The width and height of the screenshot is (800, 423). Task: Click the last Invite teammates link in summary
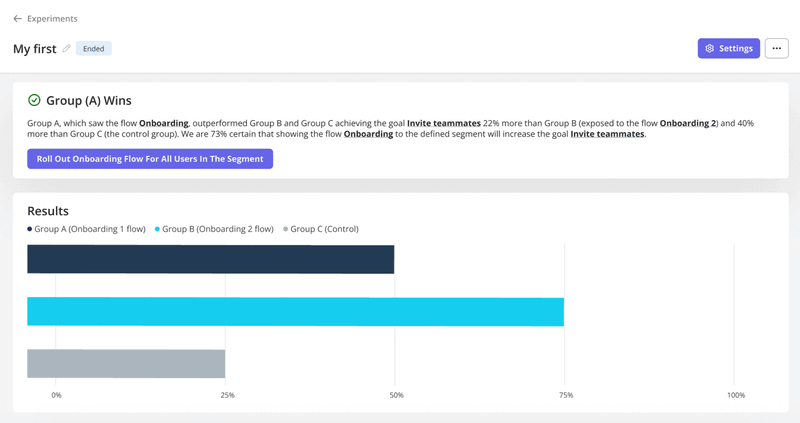(607, 134)
